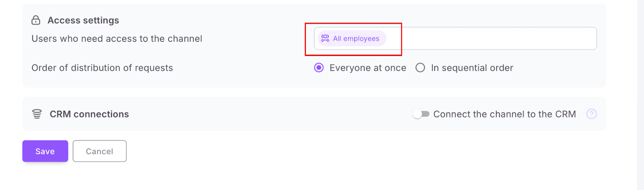Click the CRM connections section heading
The image size is (644, 190).
(x=89, y=114)
